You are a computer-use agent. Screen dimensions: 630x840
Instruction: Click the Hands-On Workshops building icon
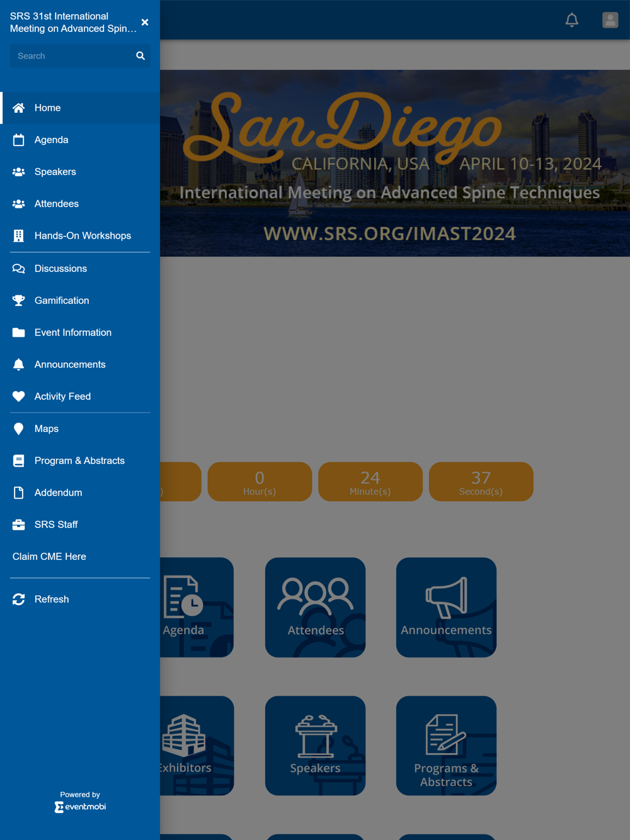click(19, 236)
